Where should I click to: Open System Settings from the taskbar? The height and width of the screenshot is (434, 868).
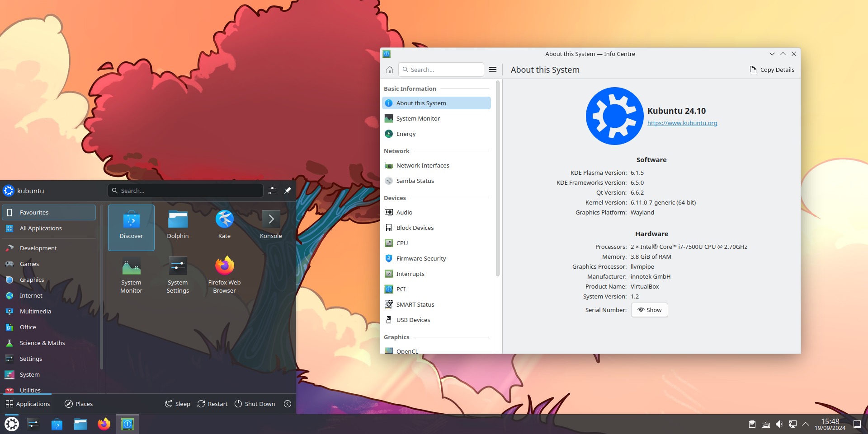33,424
